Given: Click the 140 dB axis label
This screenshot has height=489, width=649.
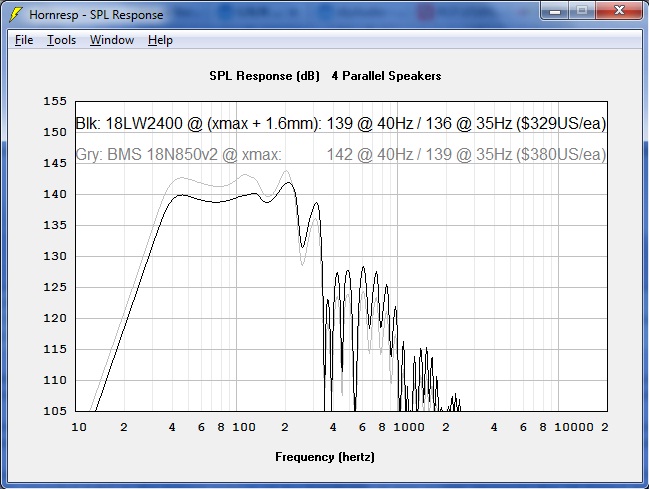Looking at the screenshot, I should click(x=55, y=194).
